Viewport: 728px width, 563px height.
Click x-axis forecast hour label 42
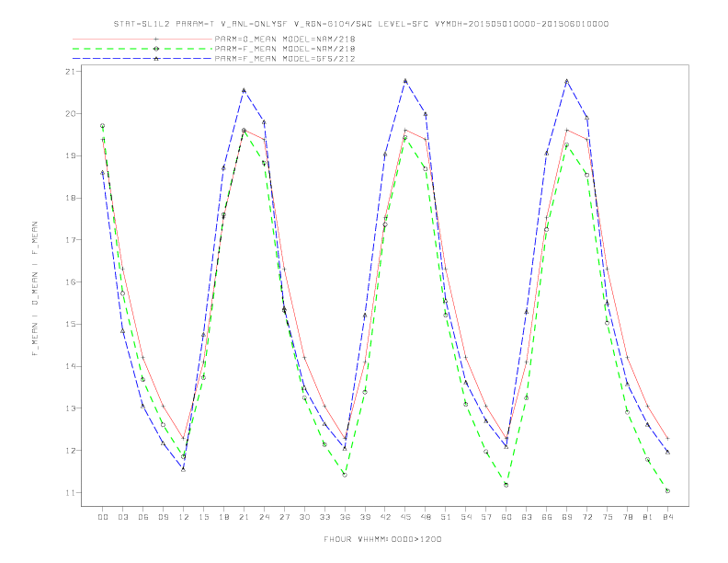click(x=385, y=517)
